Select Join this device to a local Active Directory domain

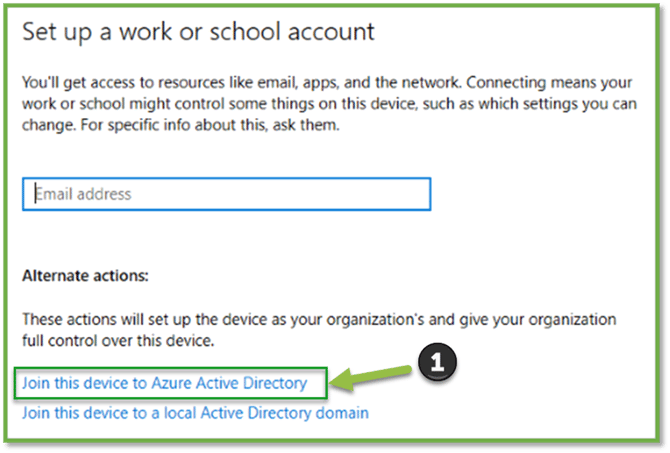195,412
